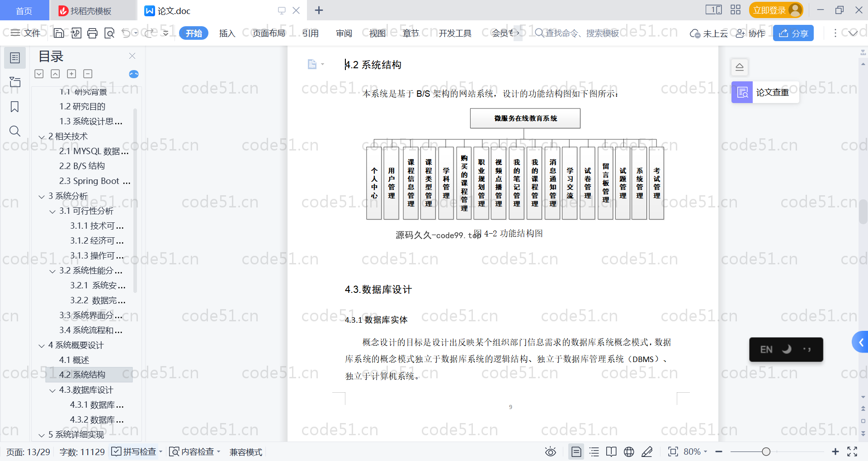This screenshot has width=868, height=461.
Task: Collapse the 4 系统概要设计 node
Action: pyautogui.click(x=42, y=346)
